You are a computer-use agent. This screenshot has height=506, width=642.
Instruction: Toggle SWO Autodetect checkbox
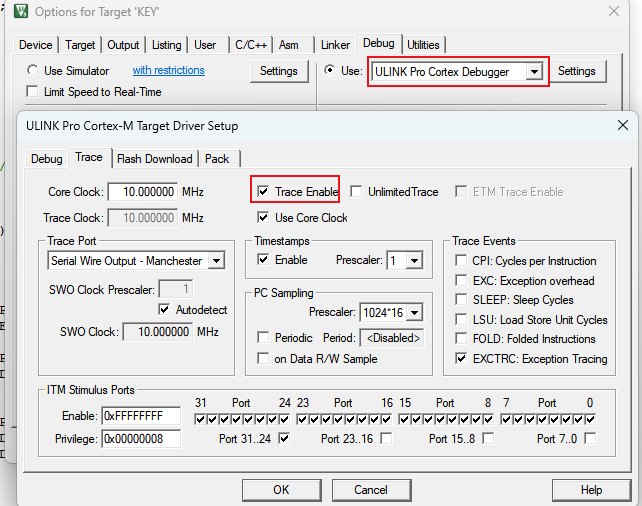click(165, 310)
